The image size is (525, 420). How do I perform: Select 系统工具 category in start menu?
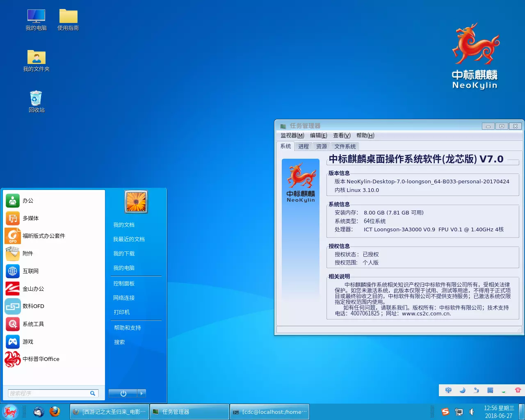54,324
